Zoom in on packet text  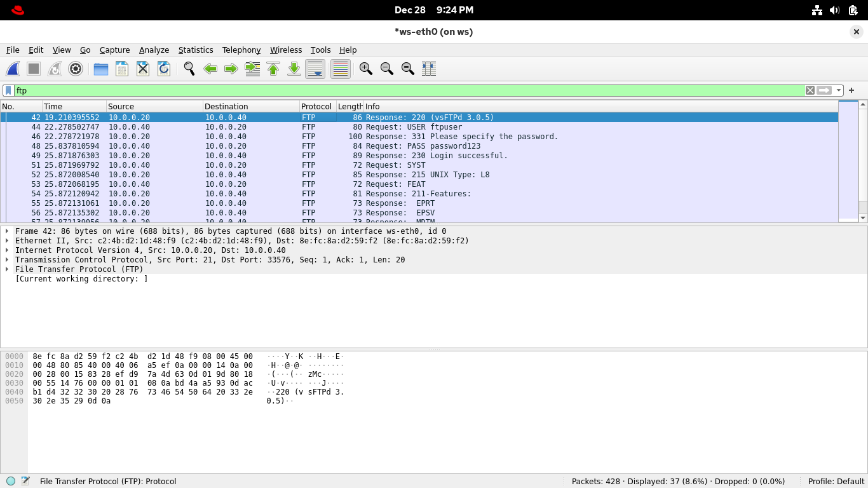(365, 69)
